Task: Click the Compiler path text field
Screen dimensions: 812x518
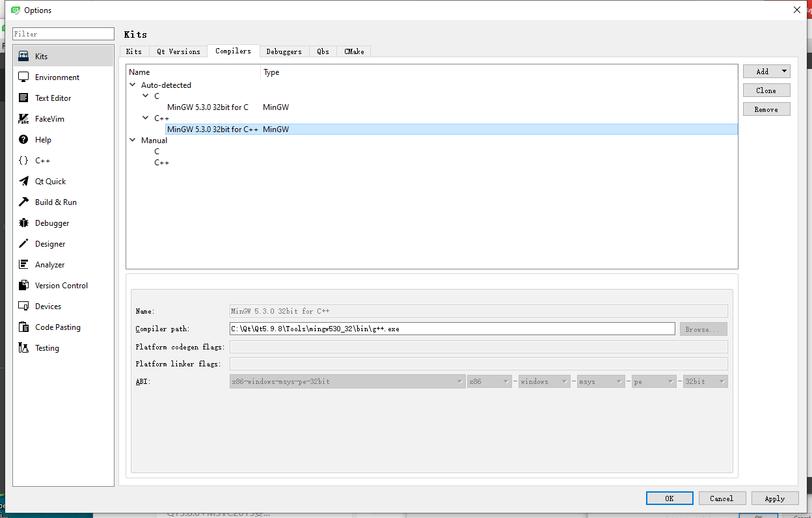Action: click(452, 329)
